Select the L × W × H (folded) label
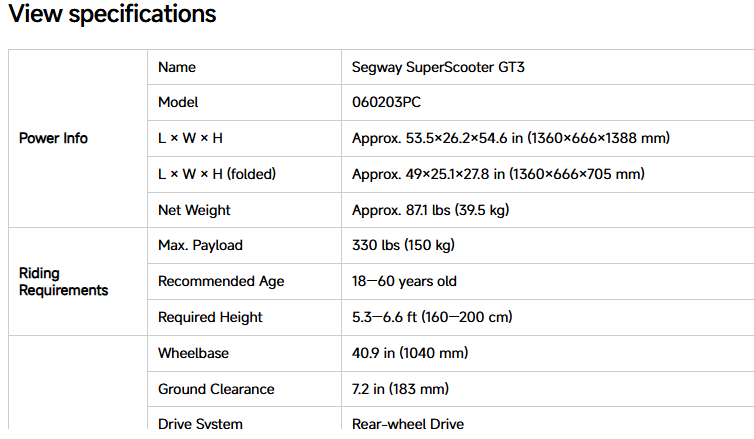 (217, 174)
